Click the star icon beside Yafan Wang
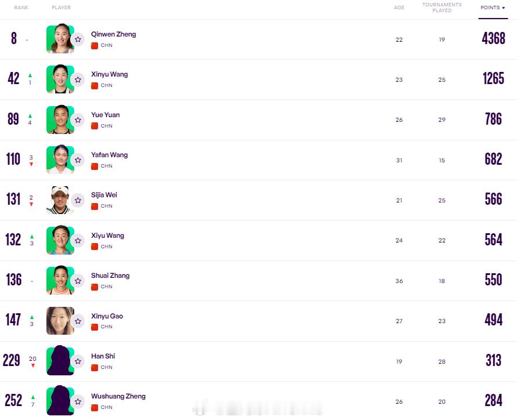Viewport: 517px width, 420px height. coord(78,160)
